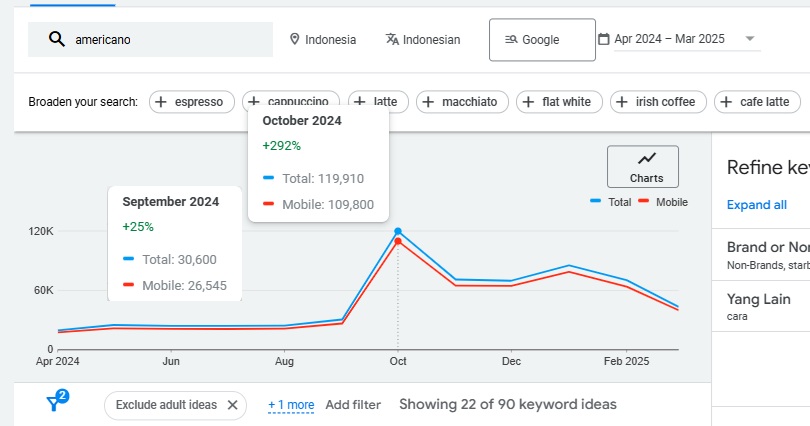Viewport: 810px width, 426px height.
Task: Click the search magnifier icon
Action: [55, 40]
